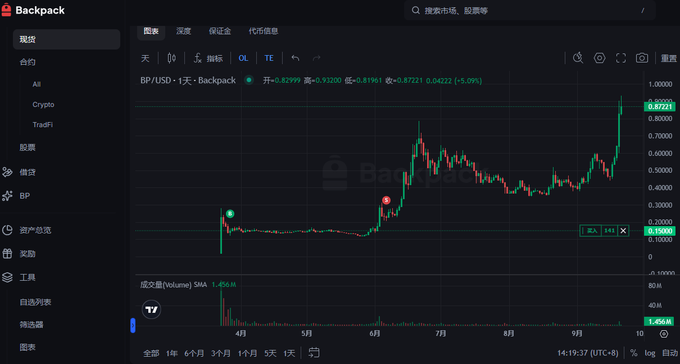Select the All sub-item
Screen dimensions: 680x364
[36, 84]
